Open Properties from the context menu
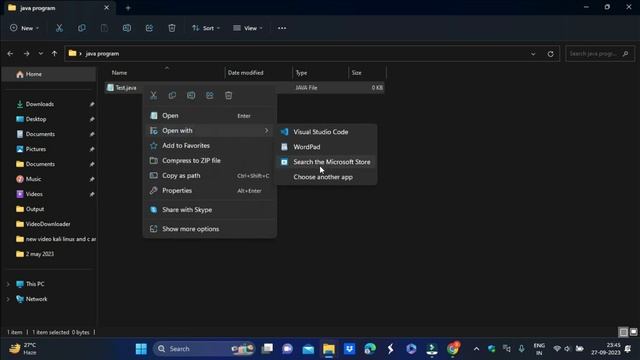The image size is (640, 360). [209, 191]
